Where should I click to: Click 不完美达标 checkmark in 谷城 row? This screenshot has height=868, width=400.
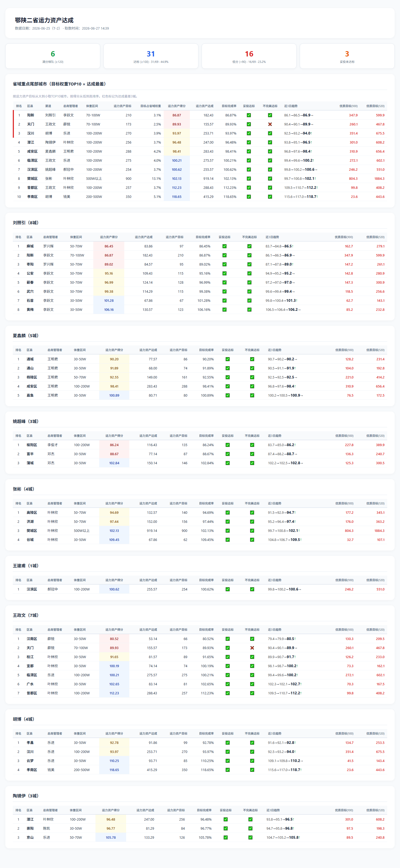(x=252, y=540)
